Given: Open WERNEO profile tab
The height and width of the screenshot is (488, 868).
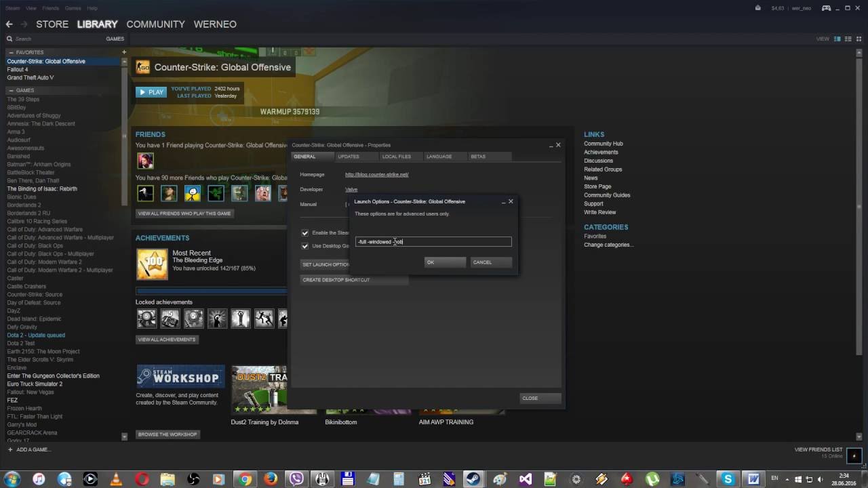Looking at the screenshot, I should (215, 24).
